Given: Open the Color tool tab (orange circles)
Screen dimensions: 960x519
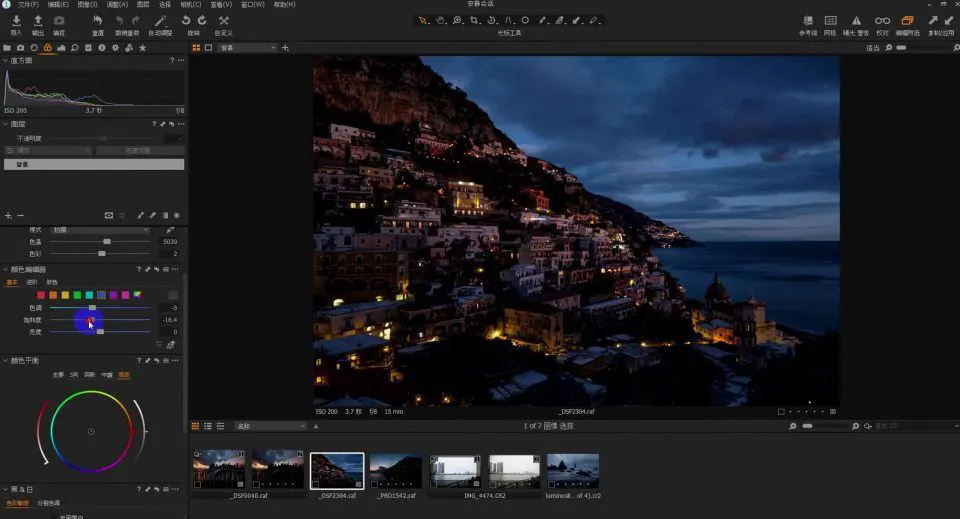Looking at the screenshot, I should pos(48,48).
